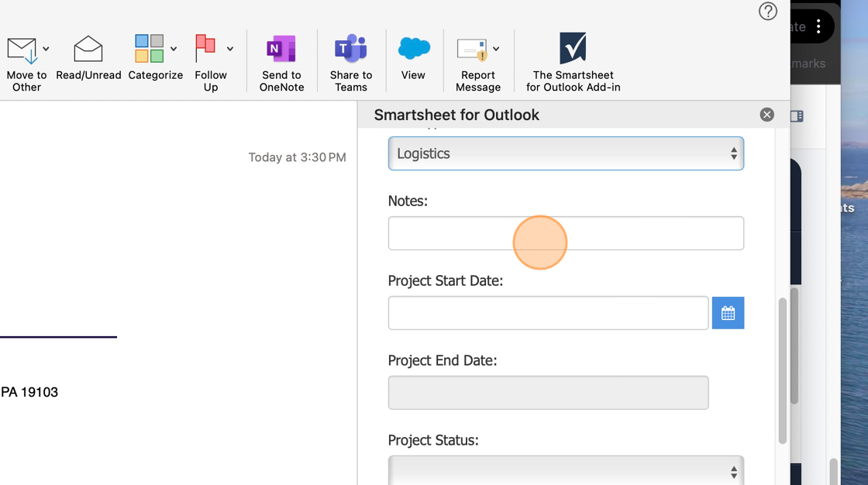This screenshot has height=485, width=868.
Task: Click the Project Start Date field
Action: coord(548,313)
